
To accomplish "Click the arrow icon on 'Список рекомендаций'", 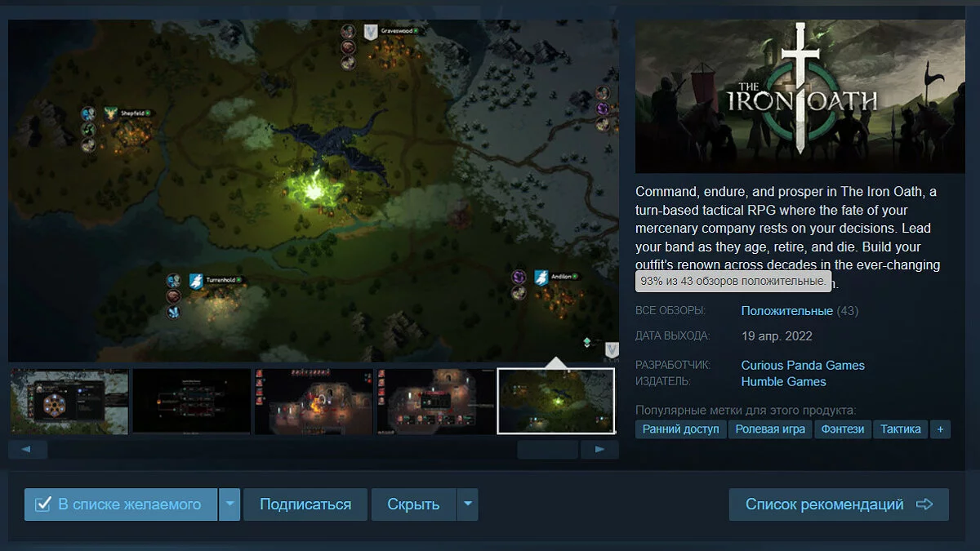I will click(x=924, y=504).
